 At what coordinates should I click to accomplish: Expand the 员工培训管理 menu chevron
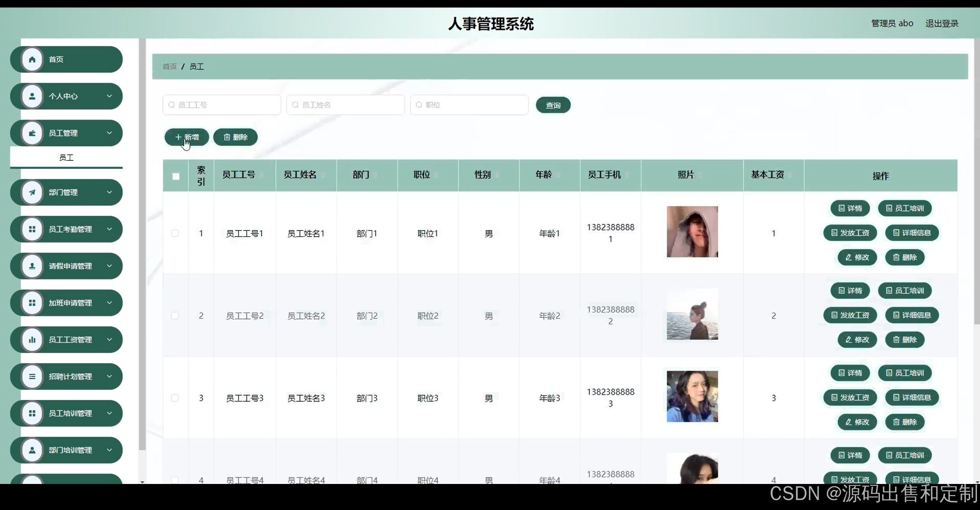(x=109, y=413)
